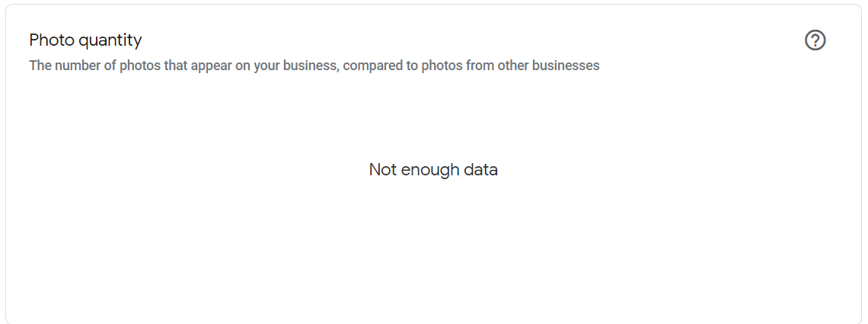
Task: Click 'compared to photos from other businesses' text
Action: coord(471,66)
